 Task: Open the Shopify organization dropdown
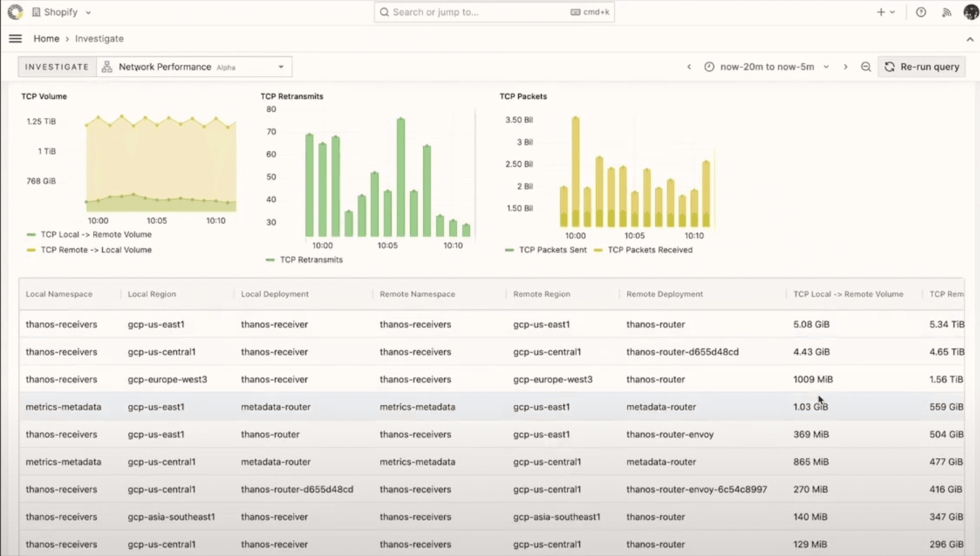62,12
